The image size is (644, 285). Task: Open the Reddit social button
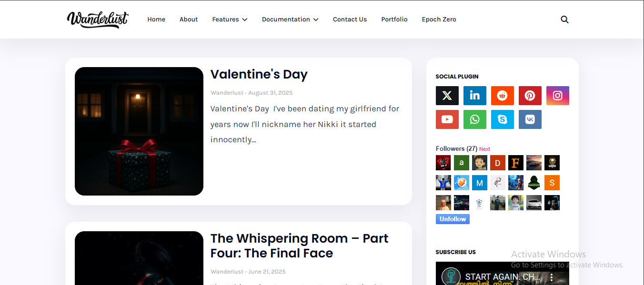click(502, 96)
